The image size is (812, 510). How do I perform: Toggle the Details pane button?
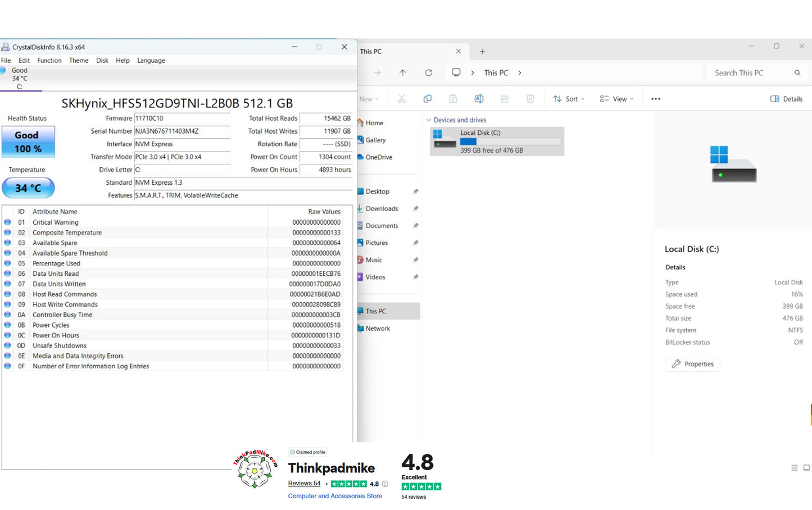[x=786, y=99]
